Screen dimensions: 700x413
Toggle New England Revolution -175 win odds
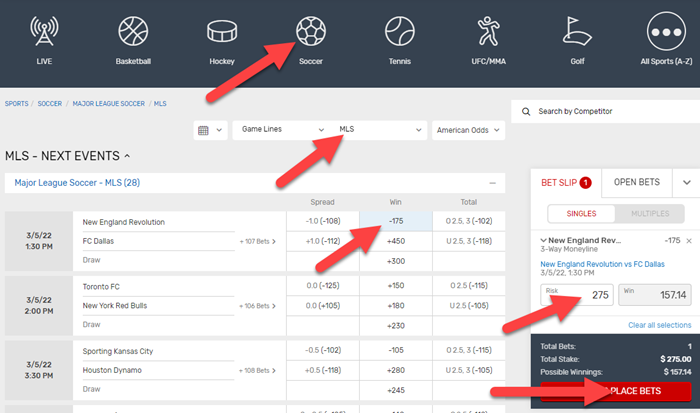click(x=395, y=221)
